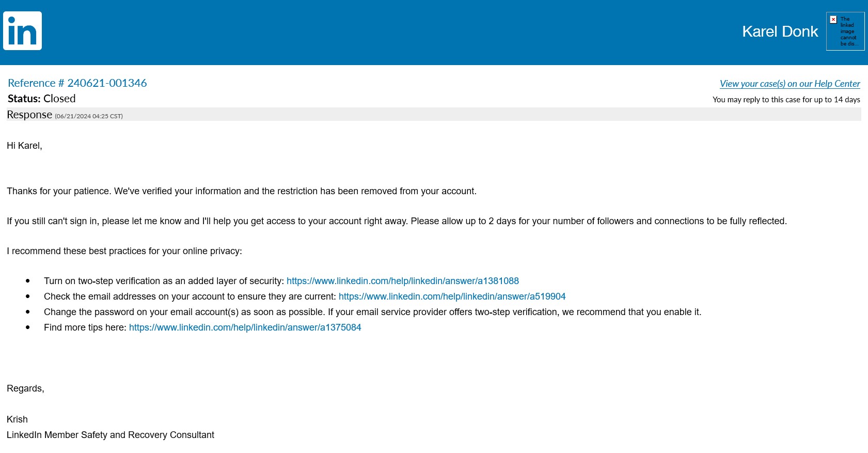Click the response timestamp 06/21/2024 04:25 CST

89,116
